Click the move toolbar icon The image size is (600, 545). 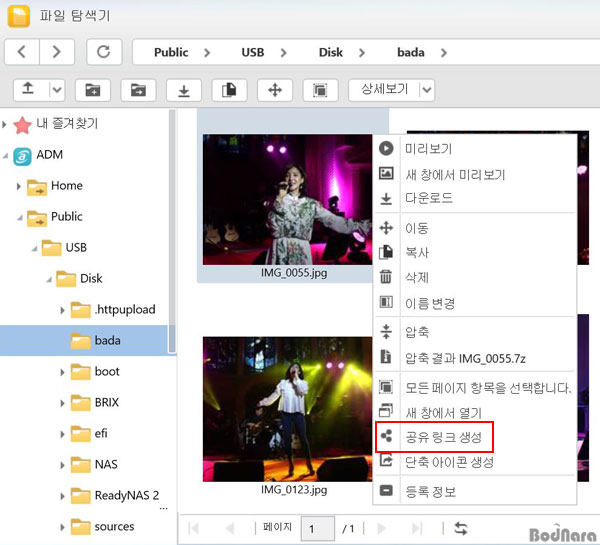tap(274, 90)
